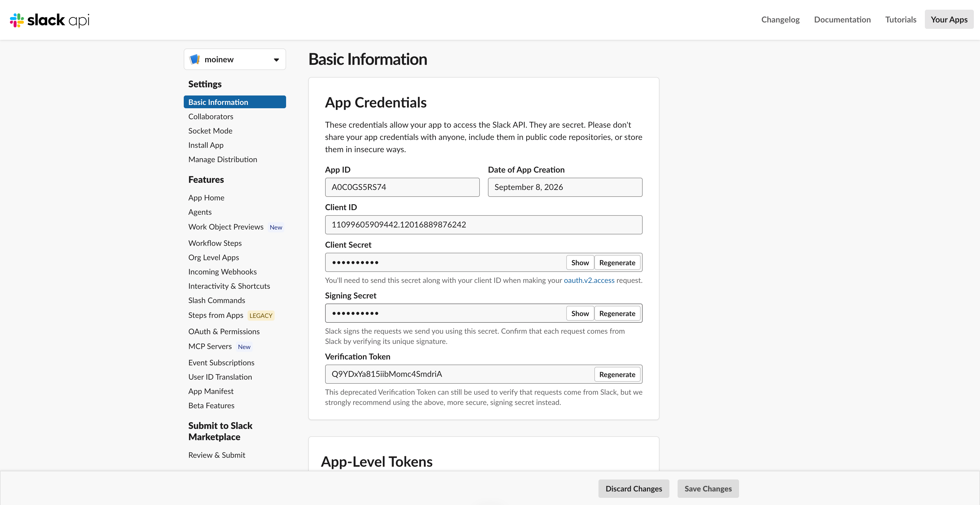Click Save Changes button
The height and width of the screenshot is (505, 980).
[x=708, y=489]
